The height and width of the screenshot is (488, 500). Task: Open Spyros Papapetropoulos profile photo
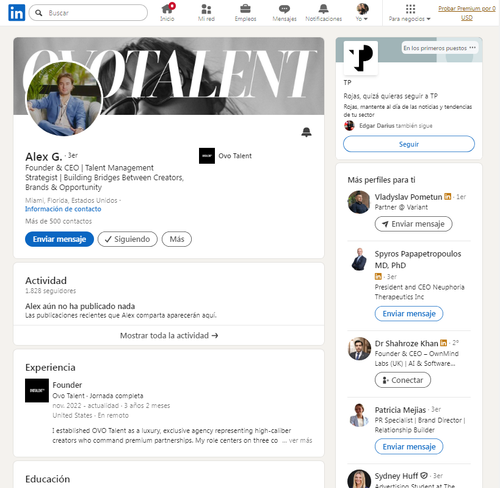359,259
